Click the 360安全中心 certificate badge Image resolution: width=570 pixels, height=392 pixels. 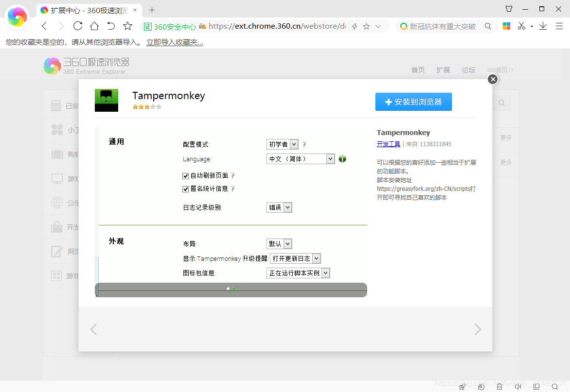[170, 27]
